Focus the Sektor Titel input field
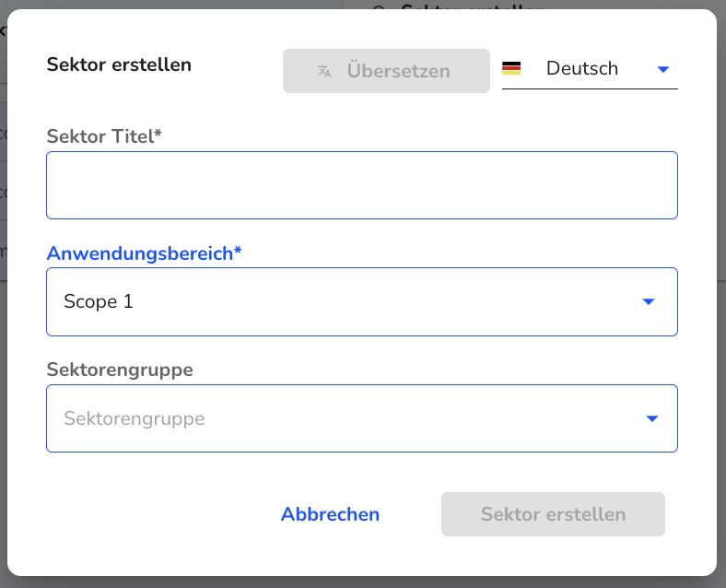The height and width of the screenshot is (588, 726). [x=362, y=185]
